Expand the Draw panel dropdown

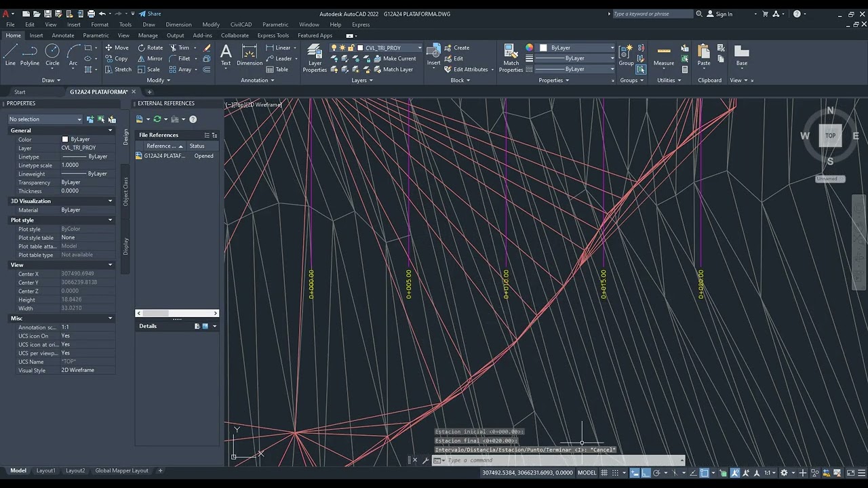[52, 80]
